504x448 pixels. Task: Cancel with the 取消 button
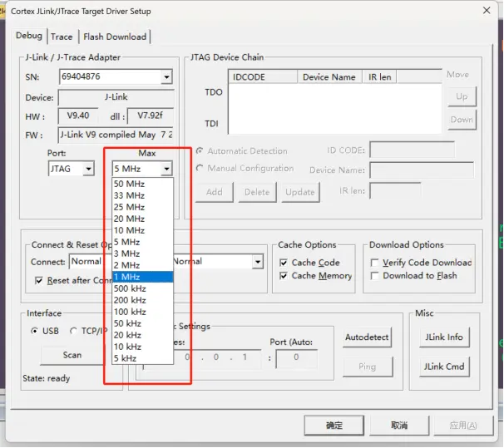click(x=399, y=426)
